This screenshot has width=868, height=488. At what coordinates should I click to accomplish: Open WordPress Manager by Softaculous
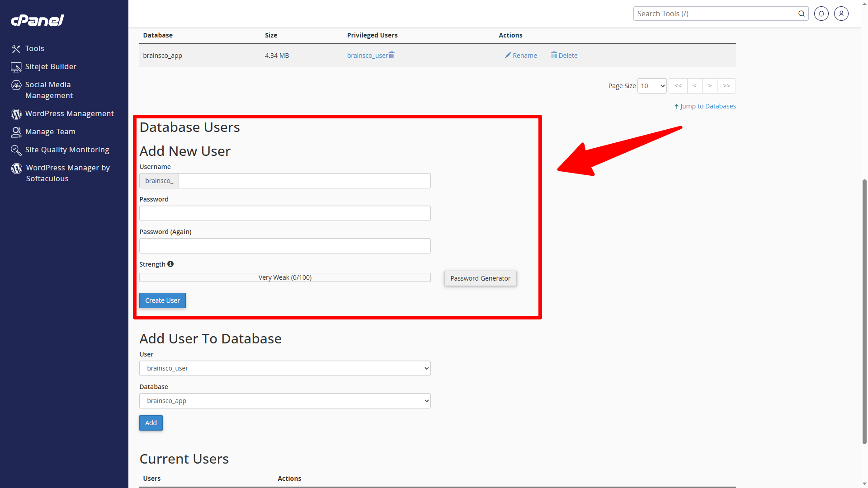(68, 173)
